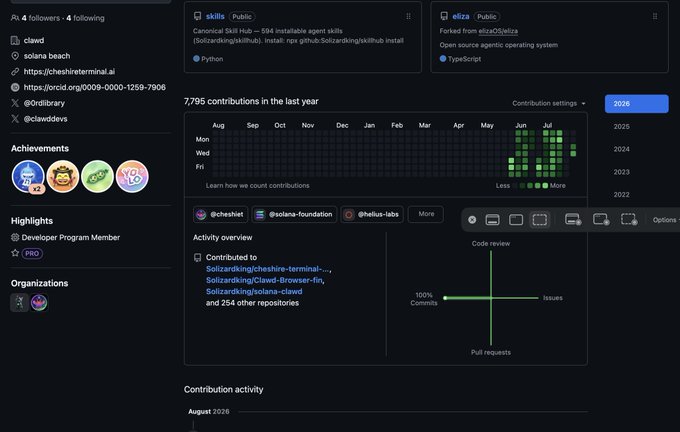Select the 2024 year filter
The height and width of the screenshot is (432, 680).
pyautogui.click(x=621, y=149)
